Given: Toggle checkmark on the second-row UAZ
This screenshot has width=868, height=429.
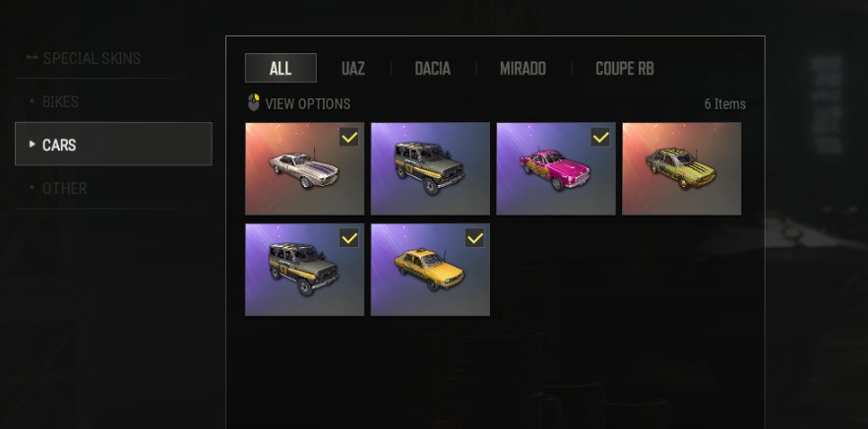Looking at the screenshot, I should coord(348,238).
